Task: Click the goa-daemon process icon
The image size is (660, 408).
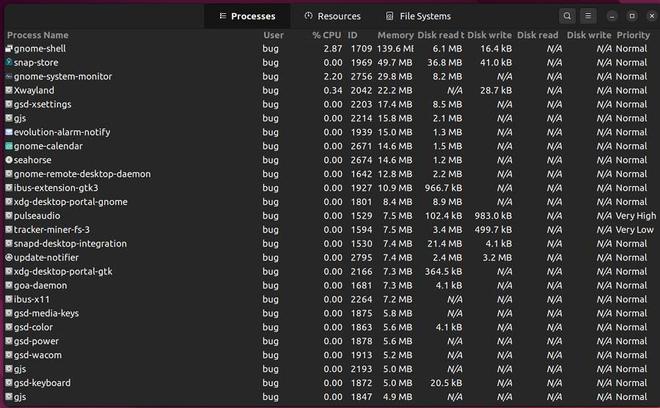Action: pyautogui.click(x=9, y=285)
